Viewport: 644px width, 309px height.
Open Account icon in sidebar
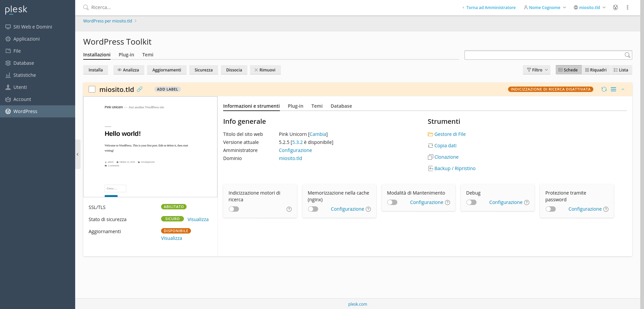[8, 99]
